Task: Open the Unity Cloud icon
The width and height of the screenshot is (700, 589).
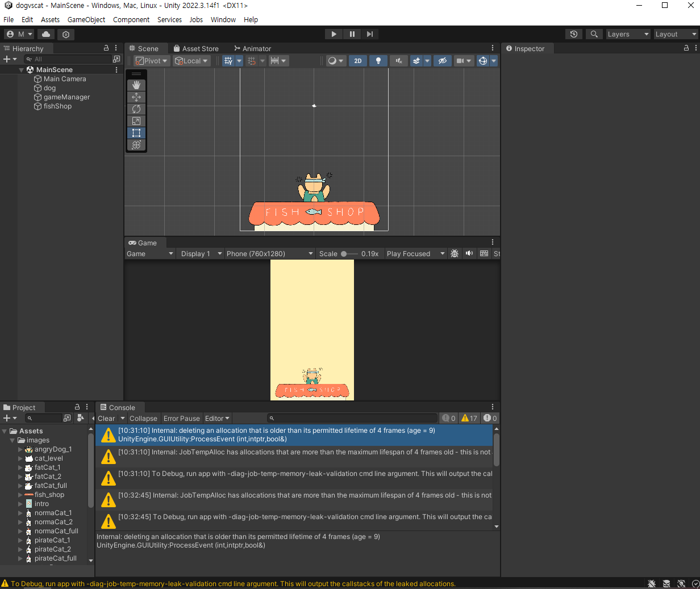Action: (46, 34)
